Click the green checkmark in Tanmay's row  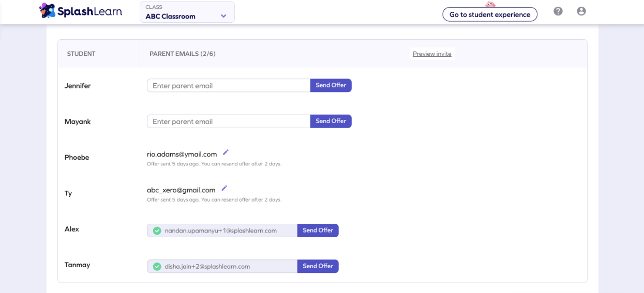pyautogui.click(x=157, y=267)
